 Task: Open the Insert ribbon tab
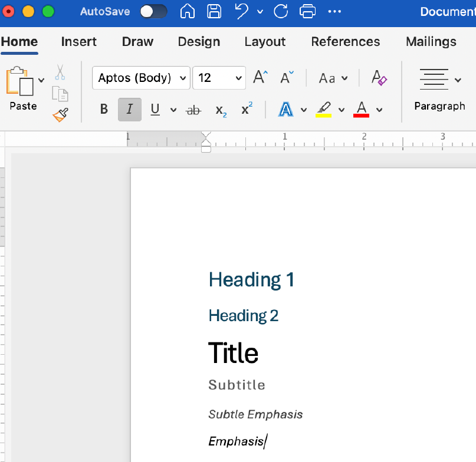[x=78, y=41]
